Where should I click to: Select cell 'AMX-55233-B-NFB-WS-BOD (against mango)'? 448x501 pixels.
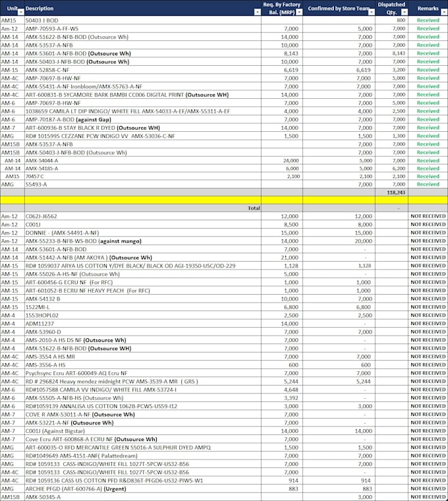coord(143,241)
